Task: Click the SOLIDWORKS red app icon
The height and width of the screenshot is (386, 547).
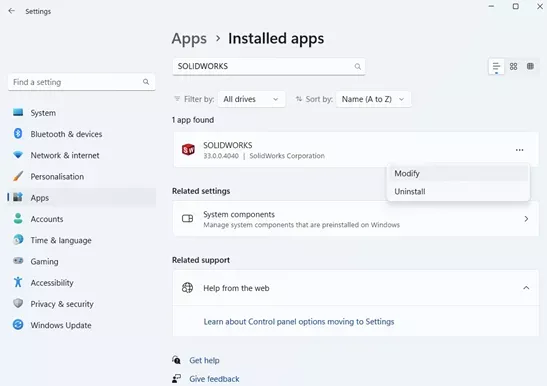Action: point(188,150)
